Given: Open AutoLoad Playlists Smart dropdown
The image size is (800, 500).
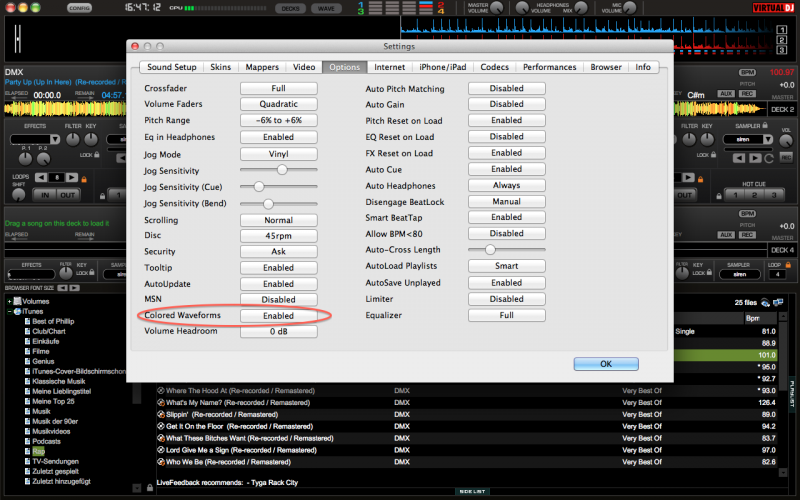Looking at the screenshot, I should (507, 266).
